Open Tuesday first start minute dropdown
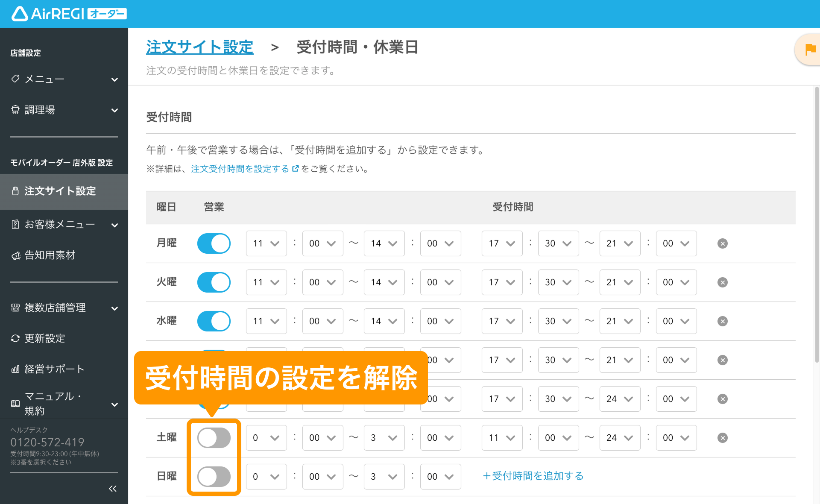Screen dimensions: 820x504 tap(323, 282)
